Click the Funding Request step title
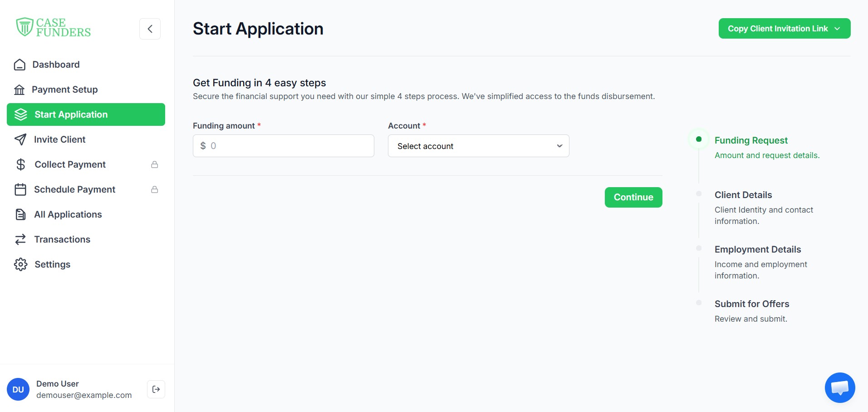Image resolution: width=868 pixels, height=412 pixels. [751, 140]
